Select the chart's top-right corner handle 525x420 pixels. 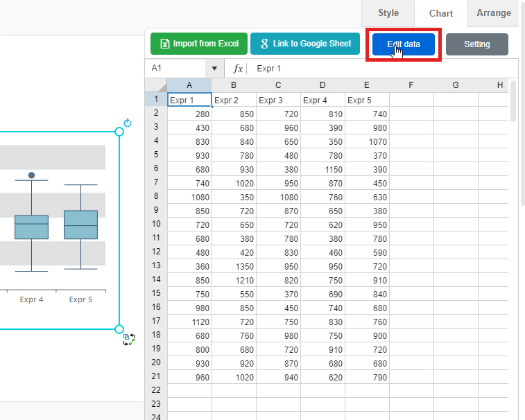[x=119, y=132]
